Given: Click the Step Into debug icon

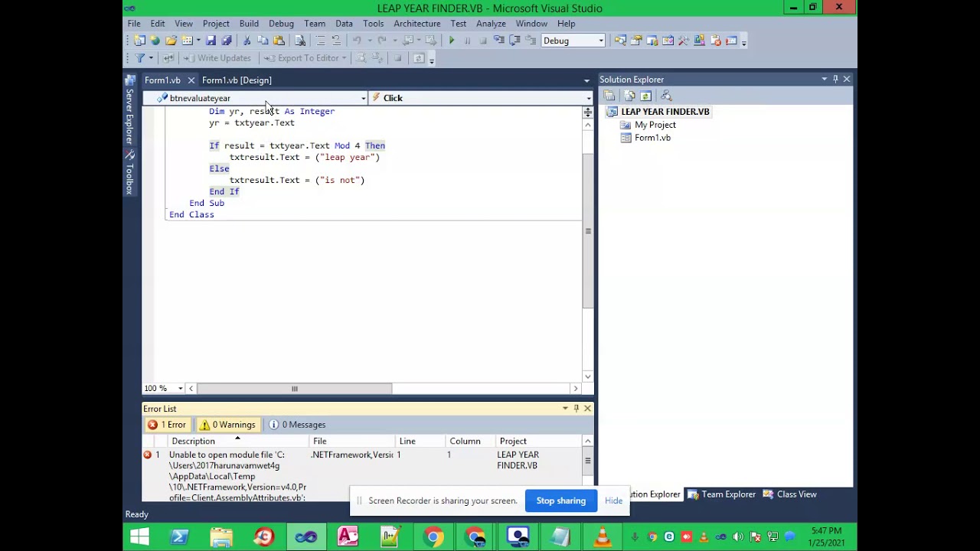Looking at the screenshot, I should click(x=498, y=41).
